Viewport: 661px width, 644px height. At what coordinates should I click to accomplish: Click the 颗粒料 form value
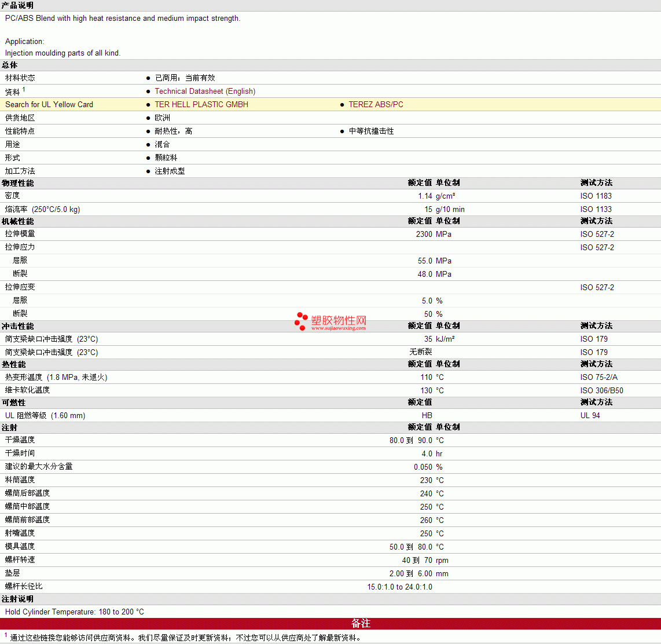coord(166,158)
